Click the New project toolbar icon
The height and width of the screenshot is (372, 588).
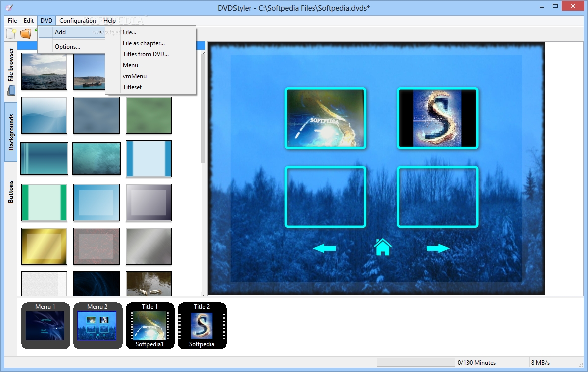click(11, 33)
